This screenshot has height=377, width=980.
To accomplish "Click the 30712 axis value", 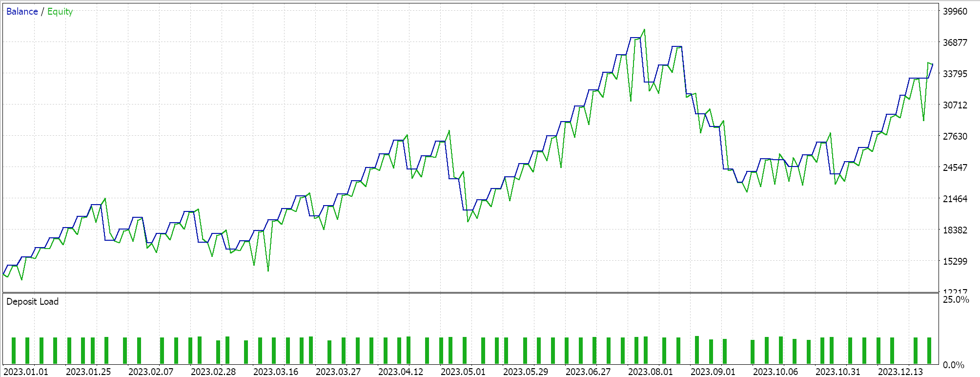I will coord(955,105).
